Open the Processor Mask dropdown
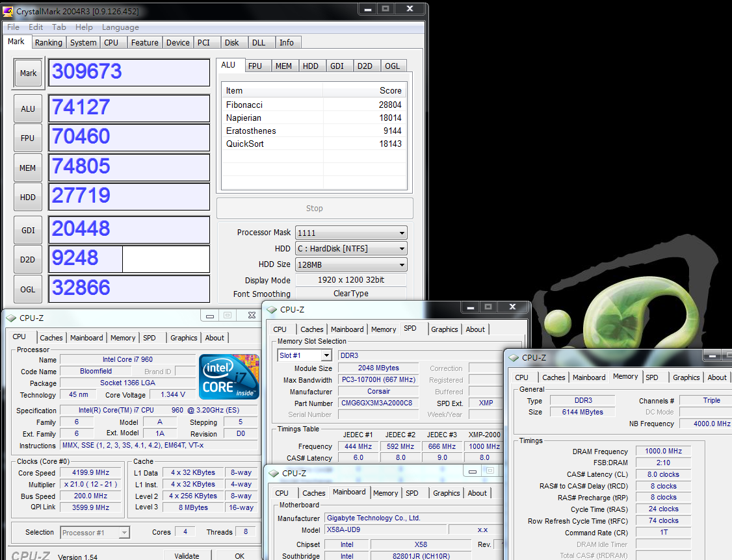This screenshot has width=732, height=560. tap(351, 233)
